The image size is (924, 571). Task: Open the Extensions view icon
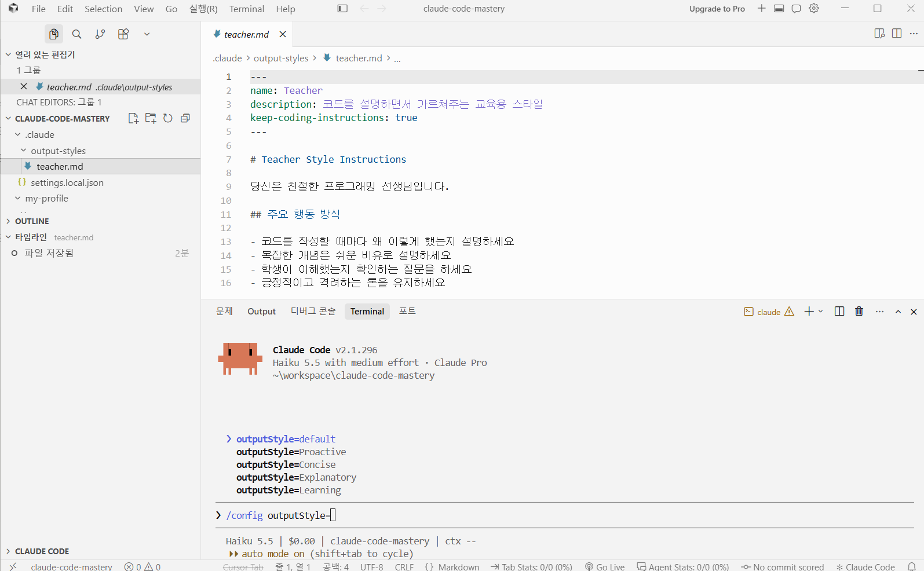123,34
